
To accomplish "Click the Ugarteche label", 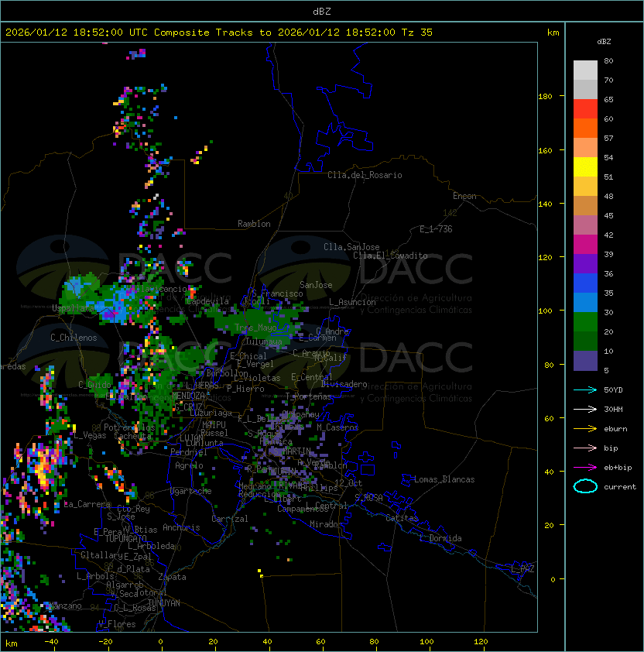I will tap(191, 491).
